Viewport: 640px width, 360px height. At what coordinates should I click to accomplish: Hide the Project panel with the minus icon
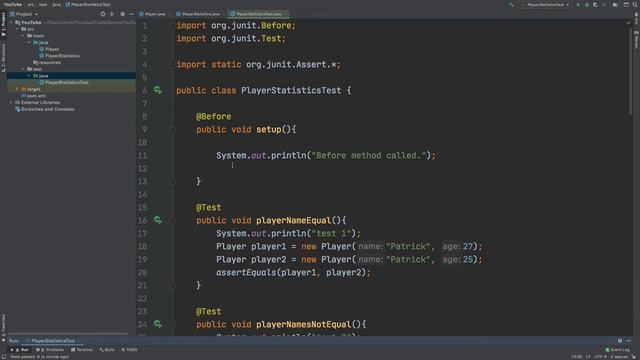131,14
